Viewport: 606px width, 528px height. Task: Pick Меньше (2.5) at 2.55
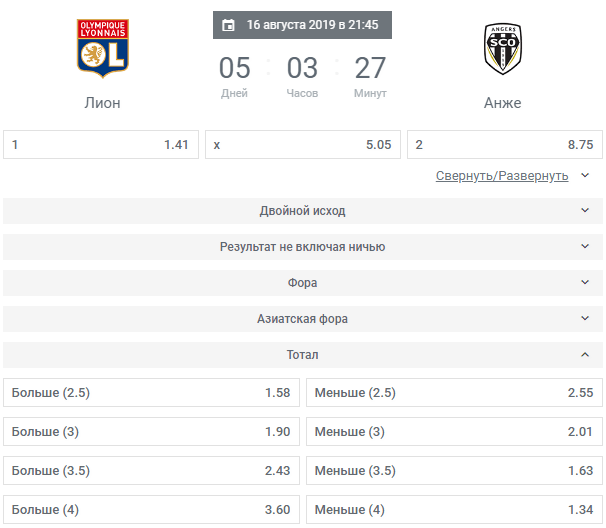pos(454,393)
